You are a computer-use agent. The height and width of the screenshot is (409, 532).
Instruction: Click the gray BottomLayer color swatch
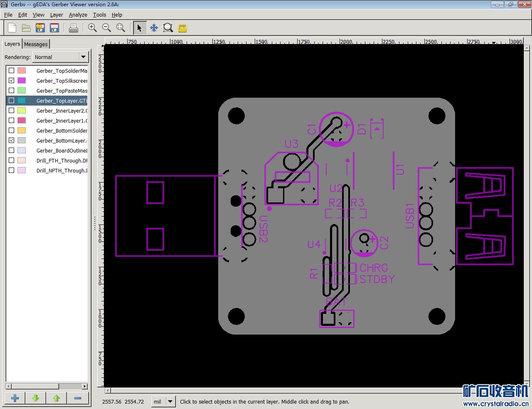coord(22,140)
